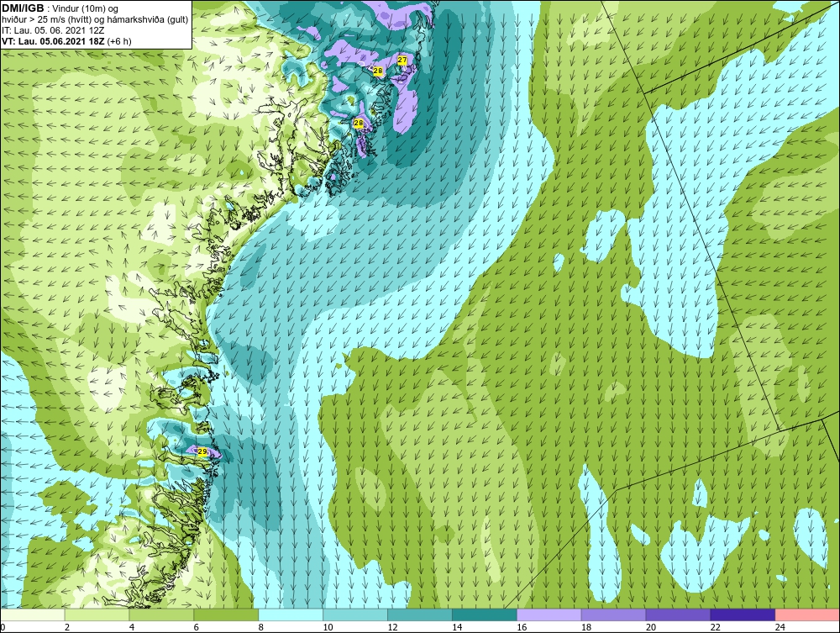Click the scale number 18
The height and width of the screenshot is (633, 840).
[586, 627]
